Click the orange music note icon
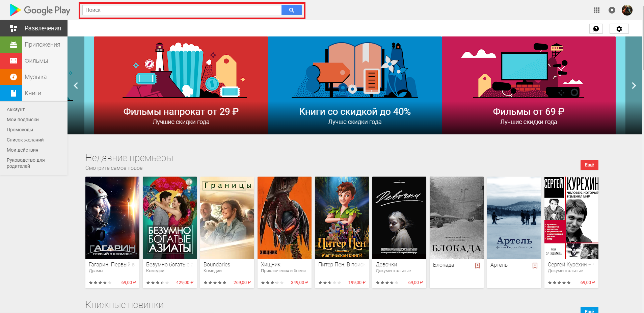The width and height of the screenshot is (644, 313). click(x=14, y=77)
